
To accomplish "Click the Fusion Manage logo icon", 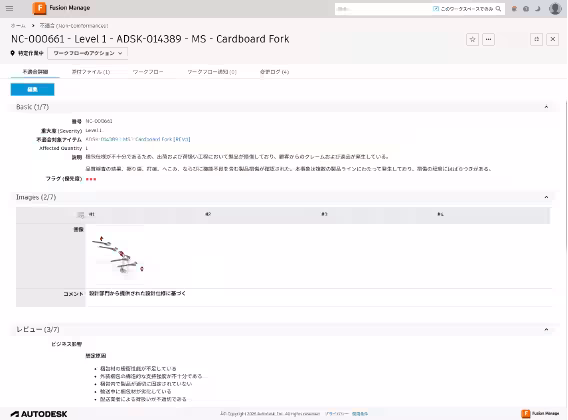I will [x=39, y=8].
